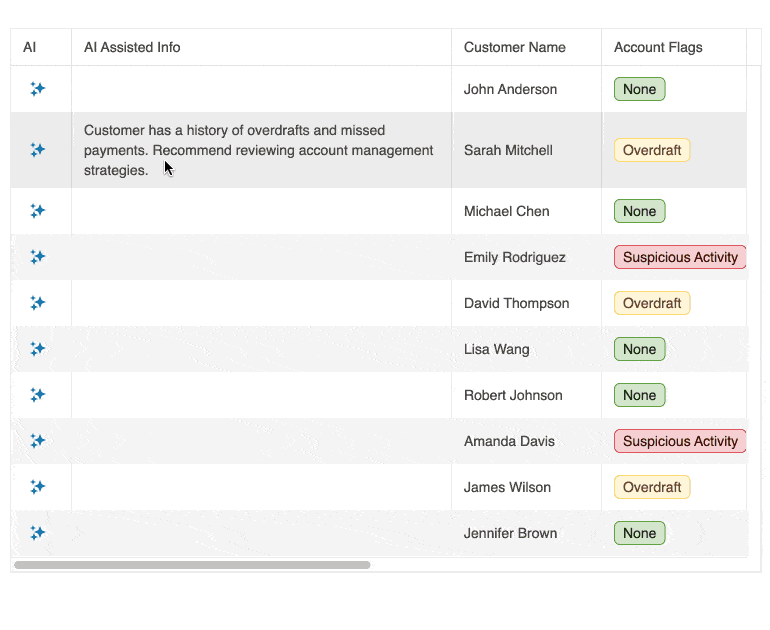Select the AI Assisted Info column header
770x630 pixels.
[132, 47]
